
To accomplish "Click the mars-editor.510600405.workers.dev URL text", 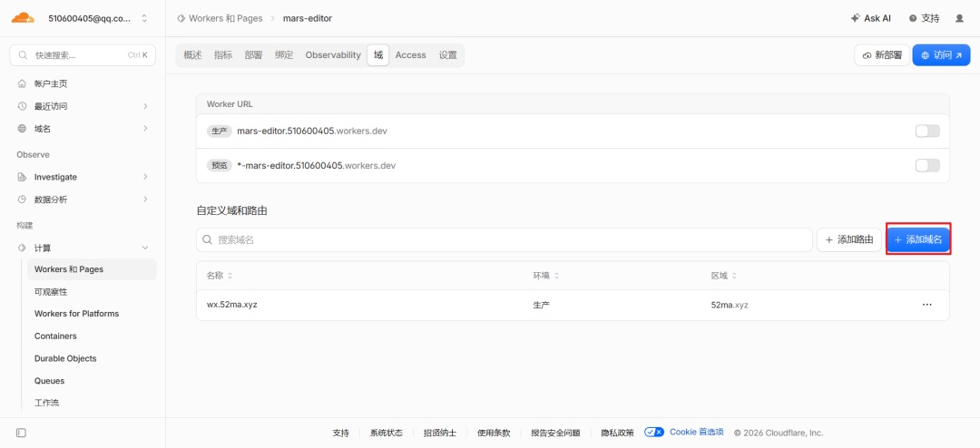I will 312,131.
